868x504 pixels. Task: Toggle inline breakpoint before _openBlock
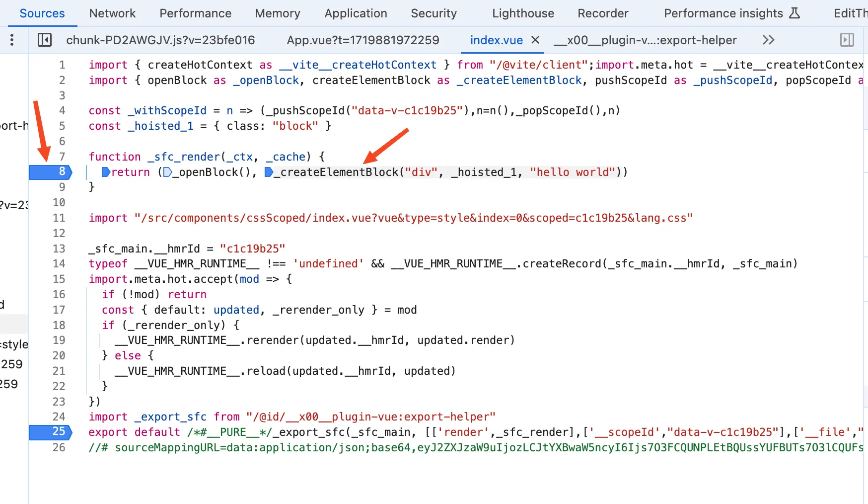click(x=168, y=172)
